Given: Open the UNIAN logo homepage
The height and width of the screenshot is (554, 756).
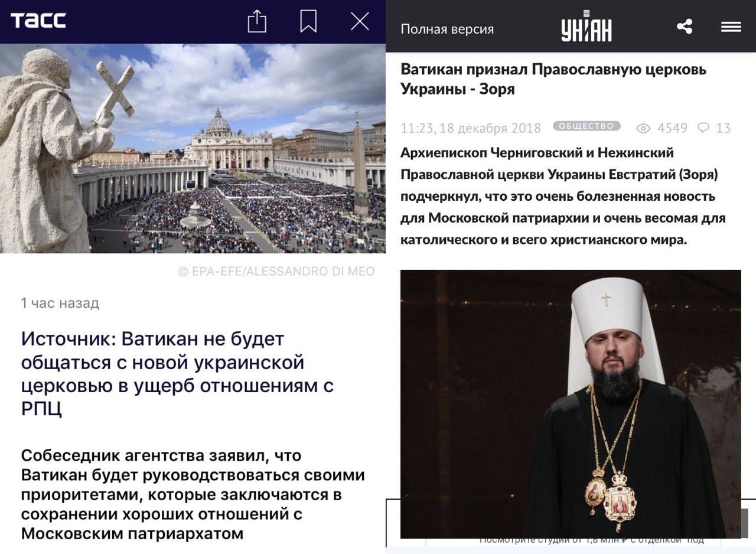Looking at the screenshot, I should tap(586, 27).
